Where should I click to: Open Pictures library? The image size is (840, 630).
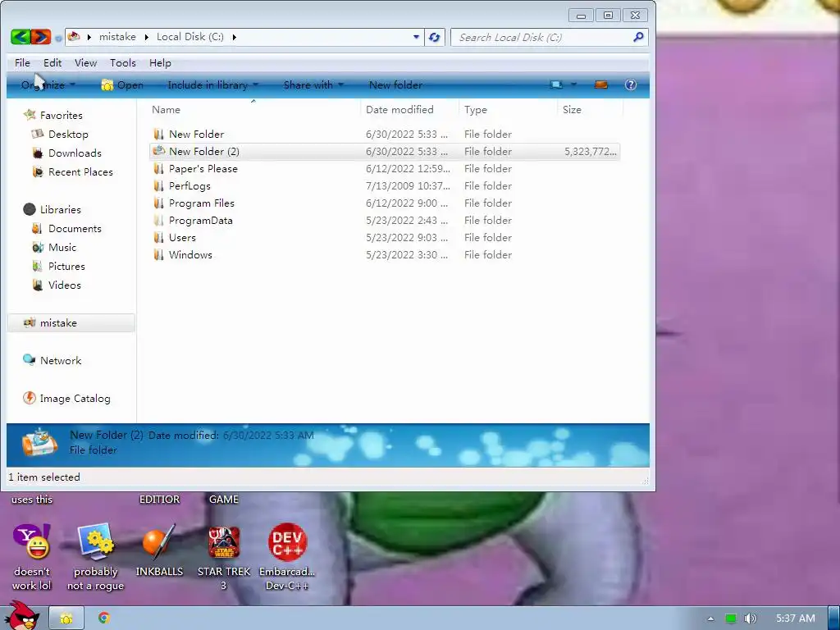pyautogui.click(x=66, y=267)
